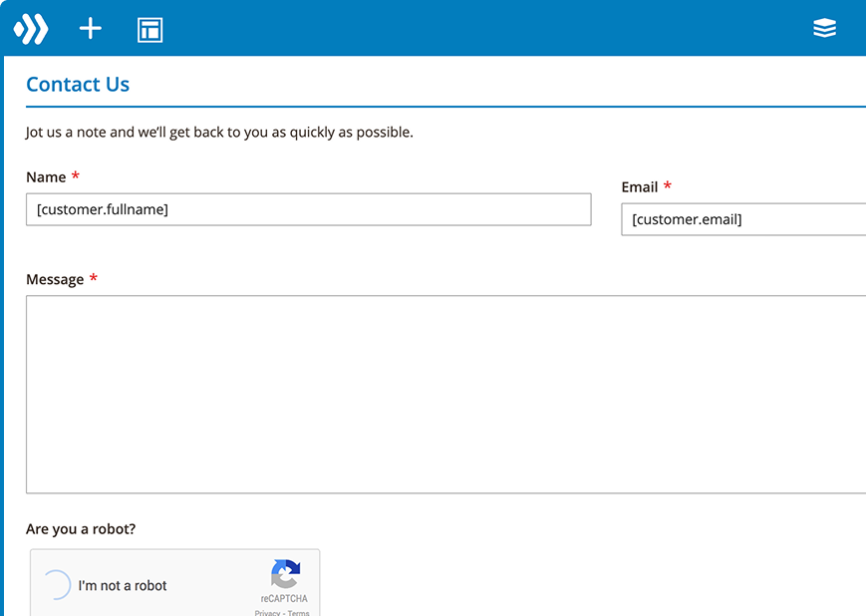Check the "I'm not a robot" checkbox

tap(57, 585)
